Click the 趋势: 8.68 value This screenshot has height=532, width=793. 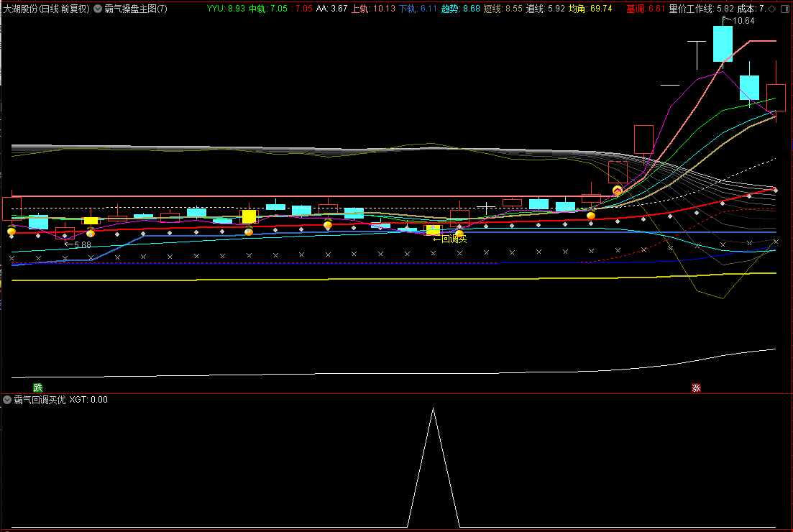(x=460, y=9)
